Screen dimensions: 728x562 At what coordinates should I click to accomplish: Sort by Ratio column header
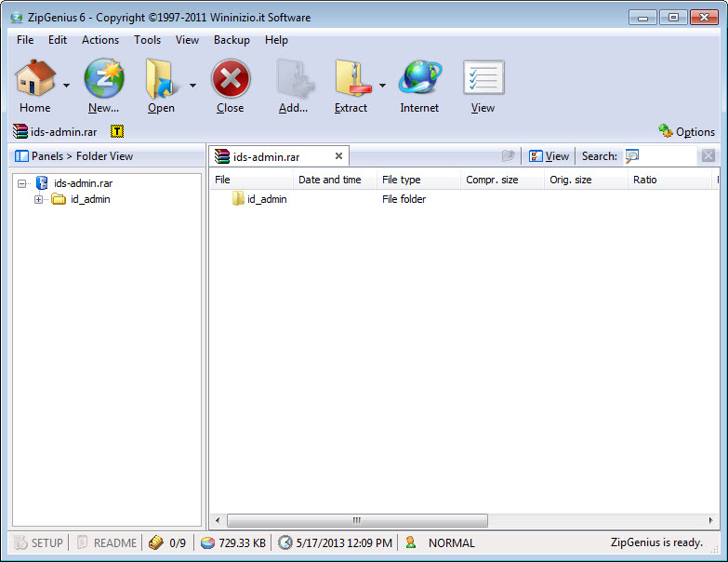tap(669, 180)
